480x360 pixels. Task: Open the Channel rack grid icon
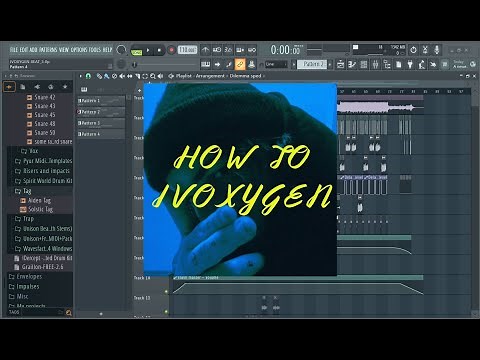[364, 64]
